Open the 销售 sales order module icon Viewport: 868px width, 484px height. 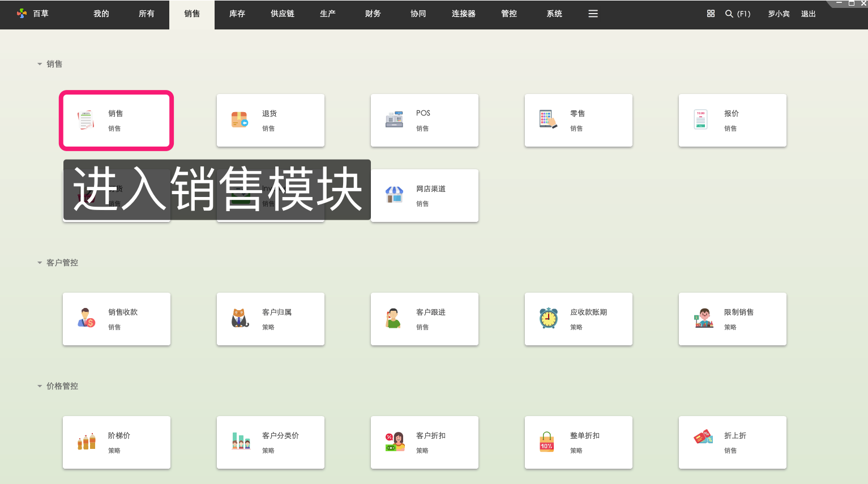[x=85, y=120]
